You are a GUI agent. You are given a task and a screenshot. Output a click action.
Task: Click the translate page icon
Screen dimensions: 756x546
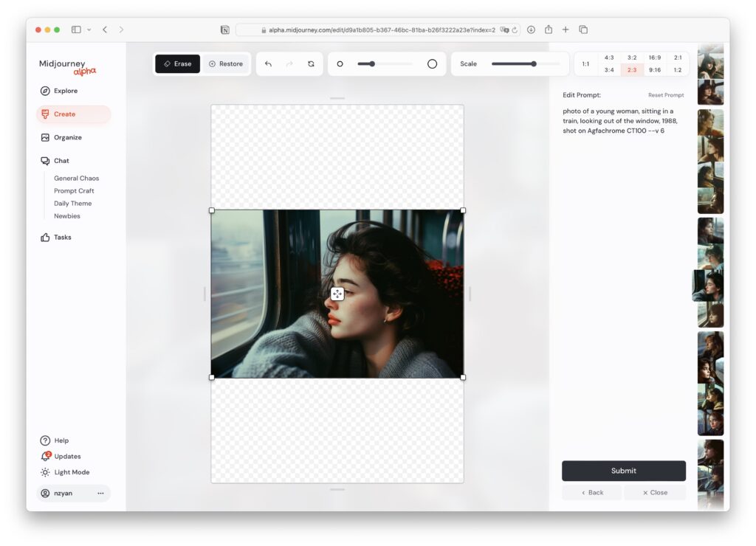pos(504,30)
